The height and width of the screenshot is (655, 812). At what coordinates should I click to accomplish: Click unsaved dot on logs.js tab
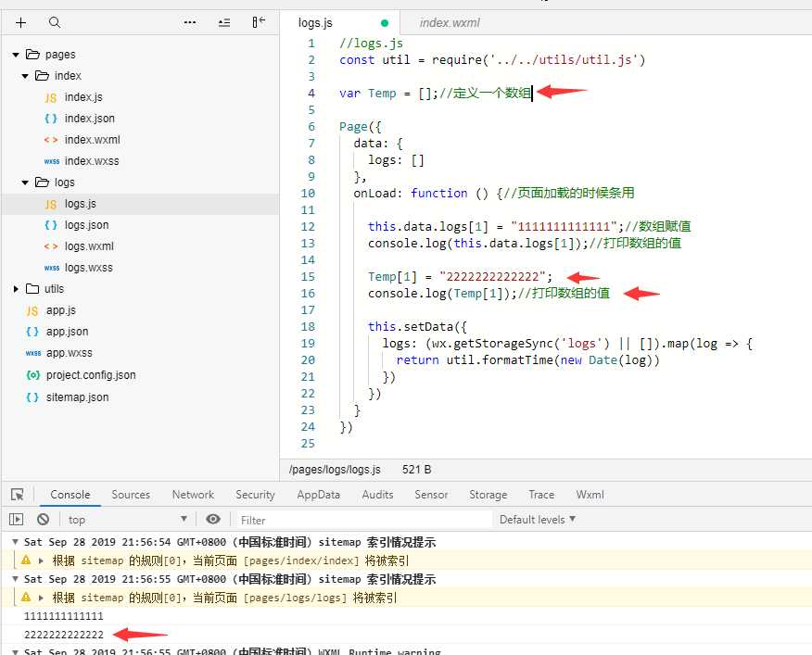point(385,23)
